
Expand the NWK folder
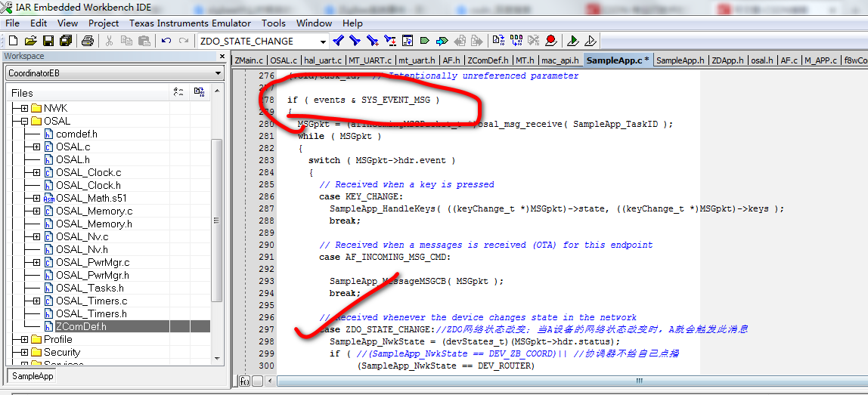[24, 109]
